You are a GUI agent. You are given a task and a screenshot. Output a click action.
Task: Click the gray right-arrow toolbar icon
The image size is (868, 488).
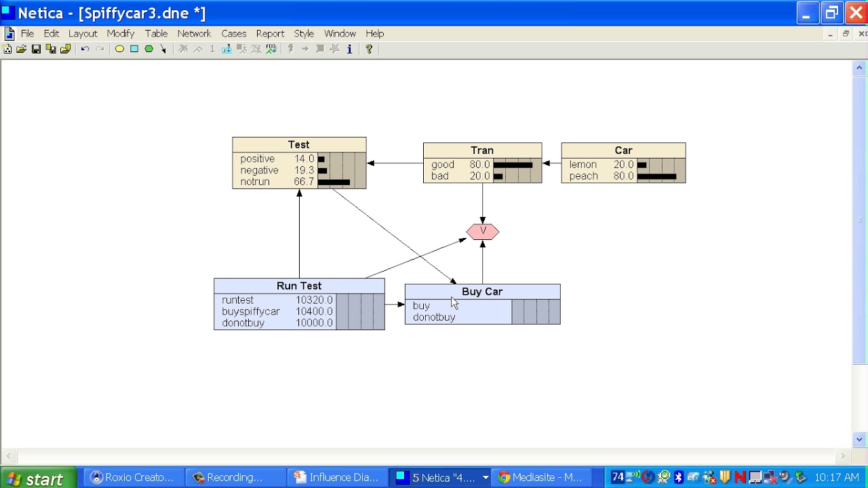(305, 49)
